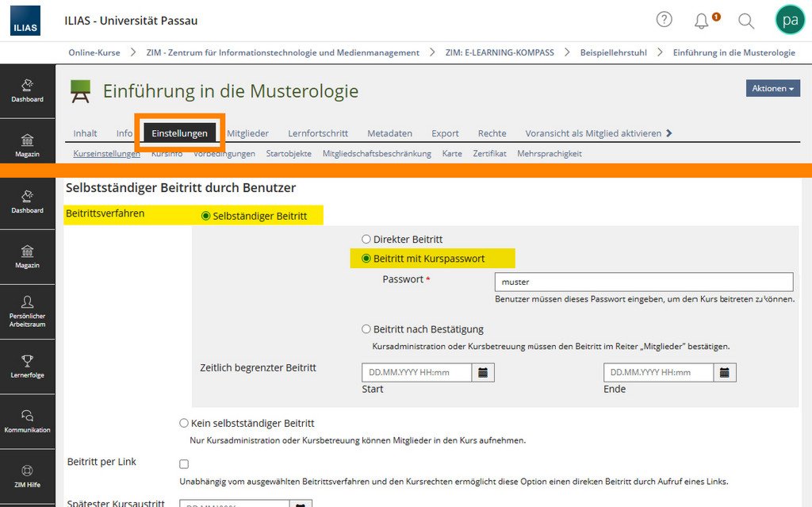
Task: Switch to the Inhalt tab
Action: [x=85, y=133]
